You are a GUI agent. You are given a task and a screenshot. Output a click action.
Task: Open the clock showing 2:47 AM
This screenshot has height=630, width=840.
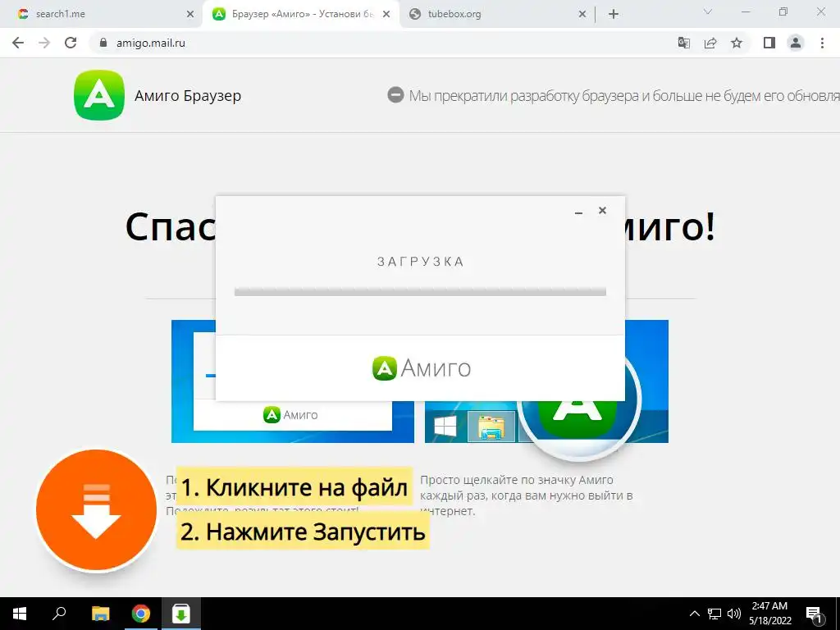(769, 614)
